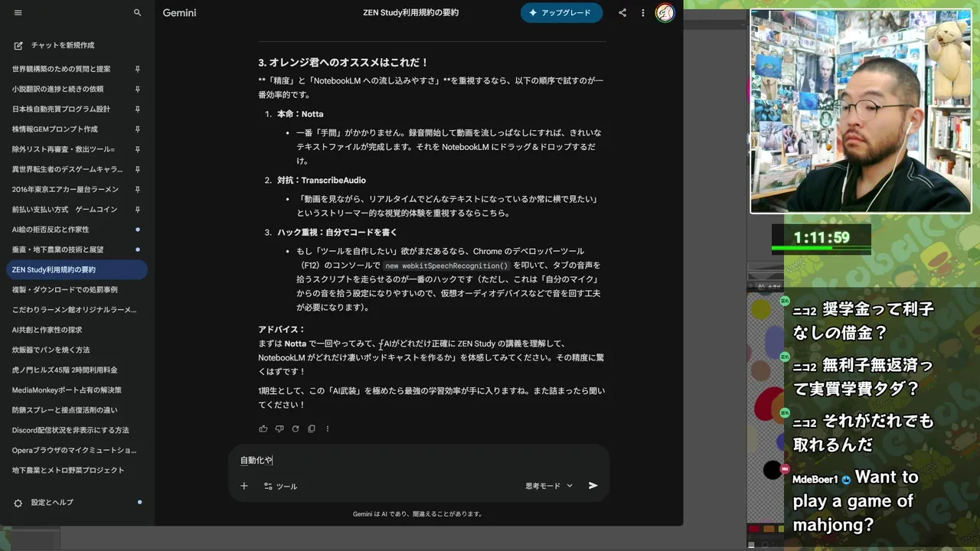Open chat 除外リスト再審査・救出ツール

click(x=64, y=149)
